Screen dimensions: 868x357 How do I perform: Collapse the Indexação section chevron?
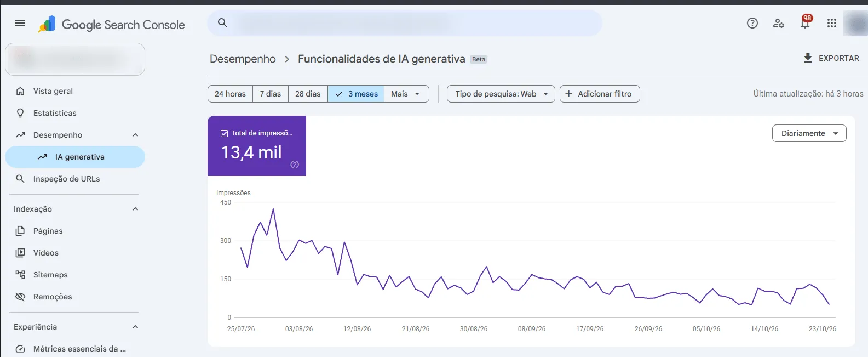click(x=135, y=209)
